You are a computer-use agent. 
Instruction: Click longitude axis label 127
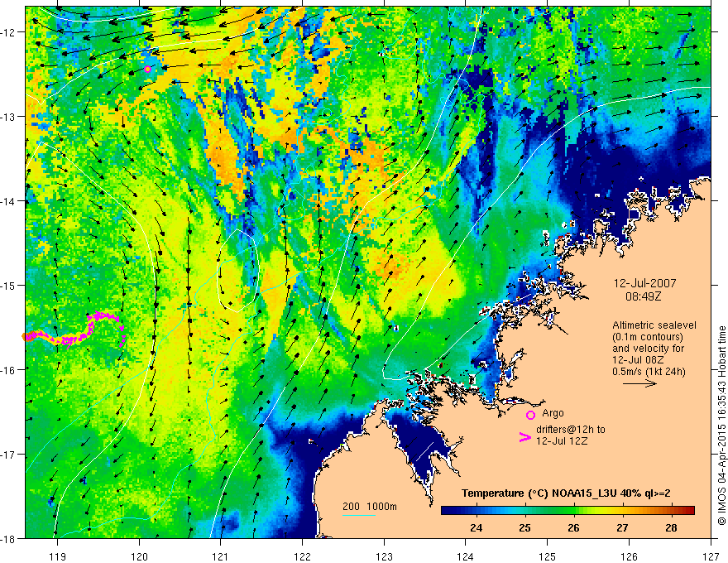pos(711,556)
